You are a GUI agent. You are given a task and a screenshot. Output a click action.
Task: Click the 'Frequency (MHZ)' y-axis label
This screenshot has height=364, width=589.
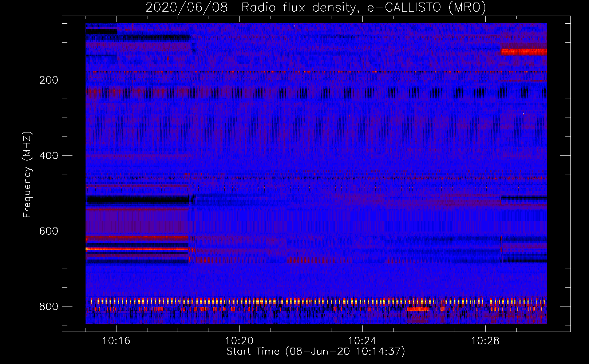27,175
